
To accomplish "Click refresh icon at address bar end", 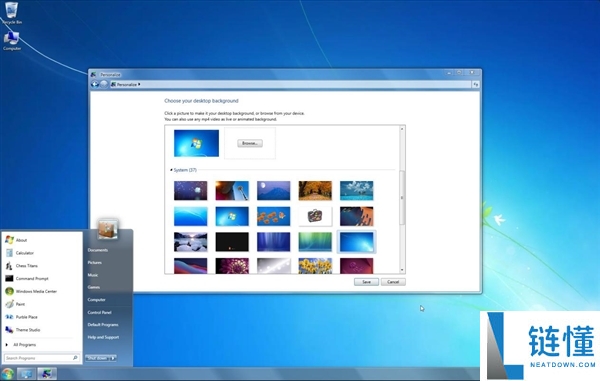I will click(476, 85).
